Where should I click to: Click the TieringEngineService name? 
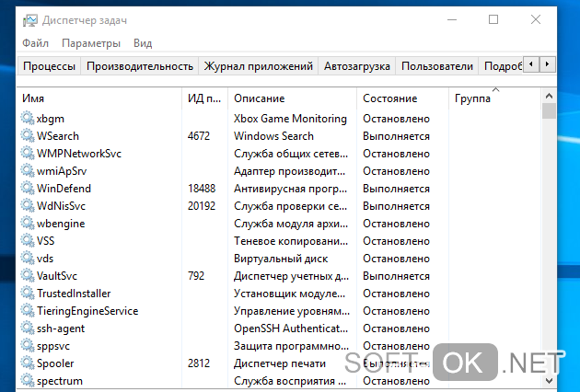pyautogui.click(x=87, y=311)
